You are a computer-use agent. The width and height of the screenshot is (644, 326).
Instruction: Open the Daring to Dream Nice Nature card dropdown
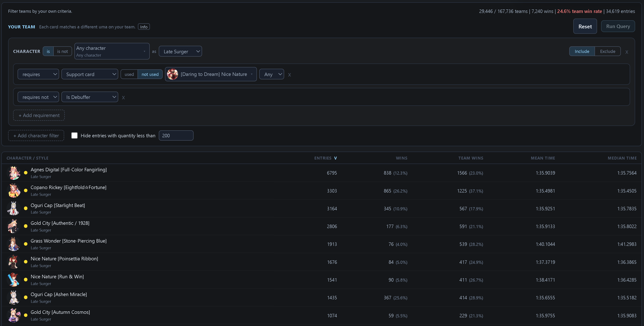211,74
